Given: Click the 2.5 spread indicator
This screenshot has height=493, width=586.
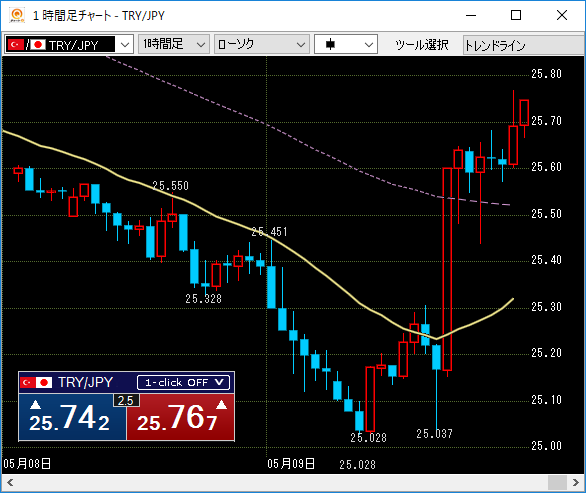Looking at the screenshot, I should pos(126,401).
